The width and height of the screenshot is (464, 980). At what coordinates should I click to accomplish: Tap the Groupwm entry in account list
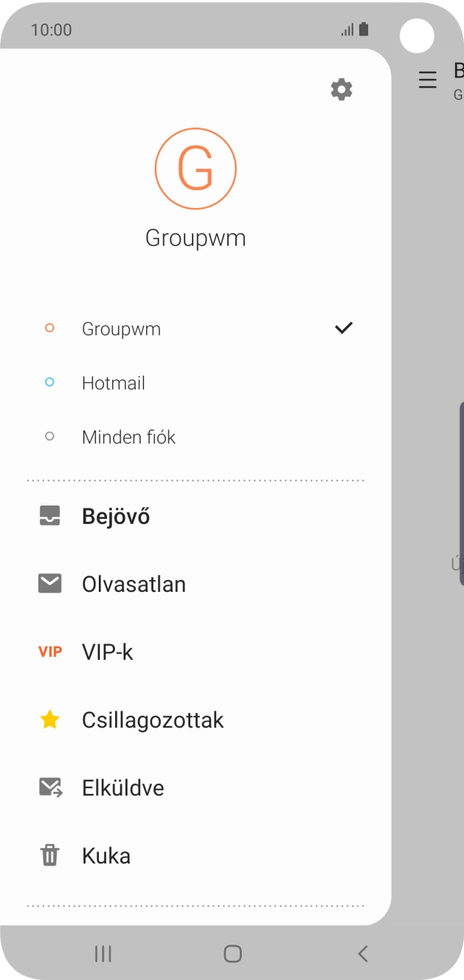click(121, 328)
